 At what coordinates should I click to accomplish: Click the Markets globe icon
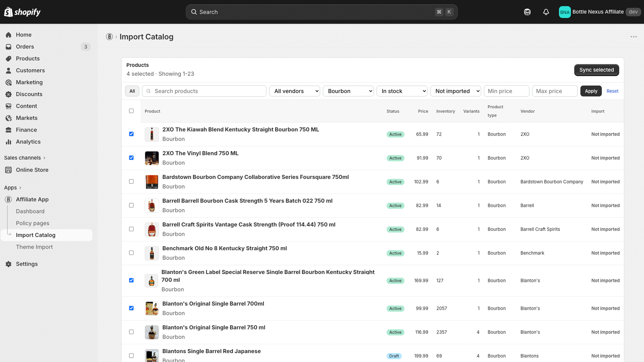coord(8,118)
